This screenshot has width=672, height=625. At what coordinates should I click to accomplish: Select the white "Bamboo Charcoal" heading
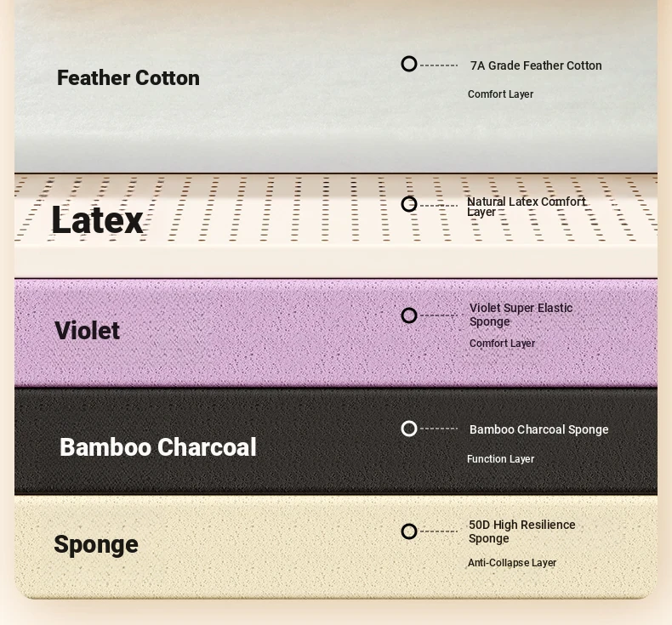157,447
